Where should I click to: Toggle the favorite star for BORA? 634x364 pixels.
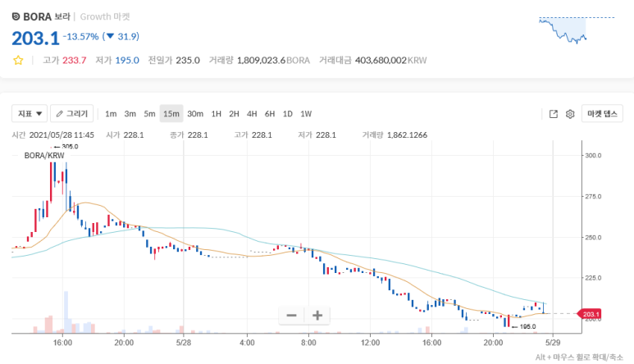click(18, 61)
